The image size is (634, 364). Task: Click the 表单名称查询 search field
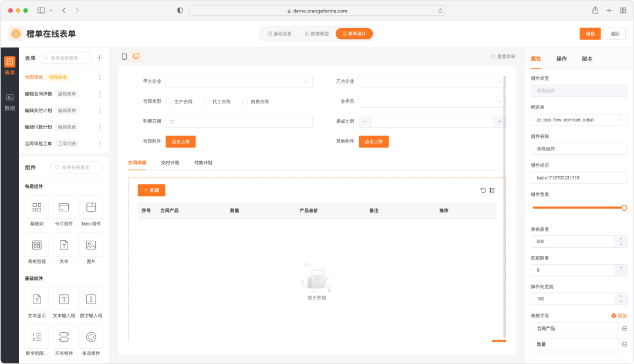click(66, 58)
